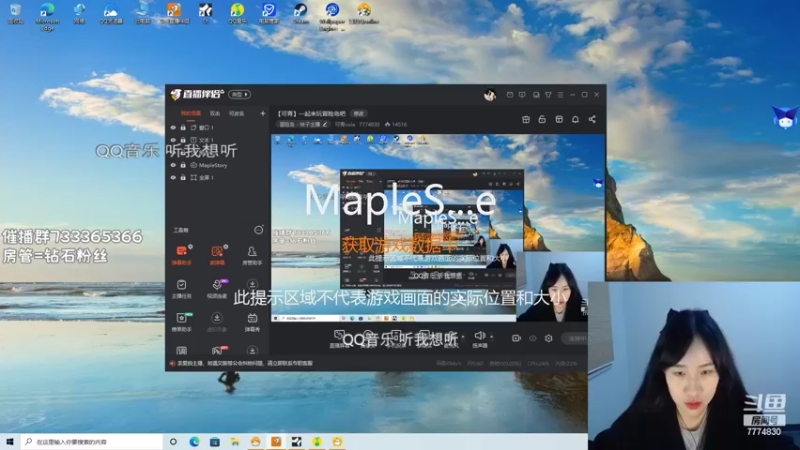Open the Windows Start menu
The height and width of the screenshot is (450, 800).
coord(9,441)
